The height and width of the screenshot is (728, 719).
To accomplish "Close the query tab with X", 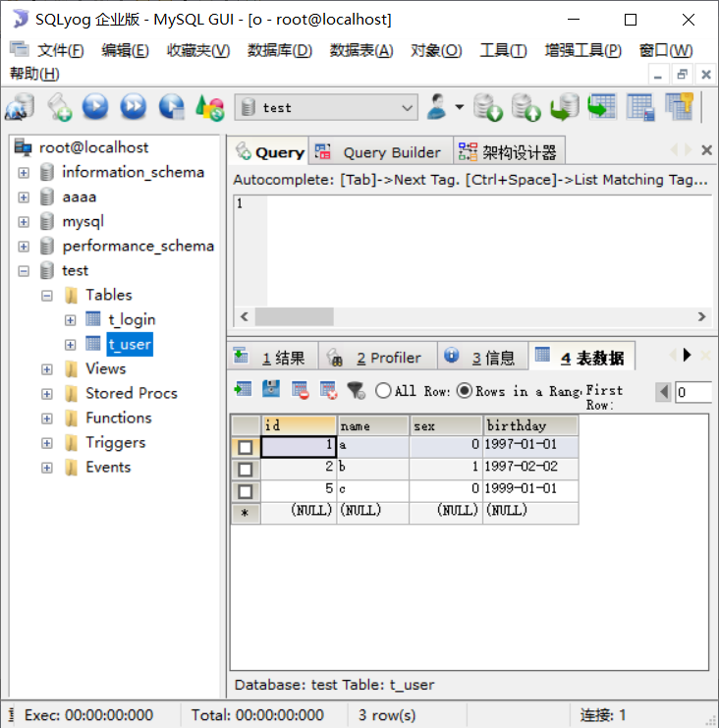I will (x=706, y=150).
